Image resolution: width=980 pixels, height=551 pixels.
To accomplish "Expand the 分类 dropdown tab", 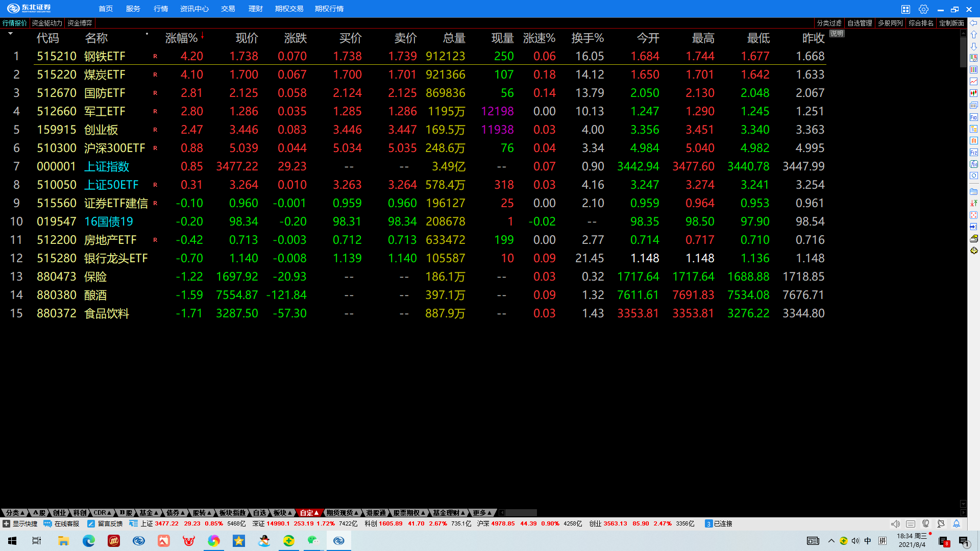I will coord(15,513).
